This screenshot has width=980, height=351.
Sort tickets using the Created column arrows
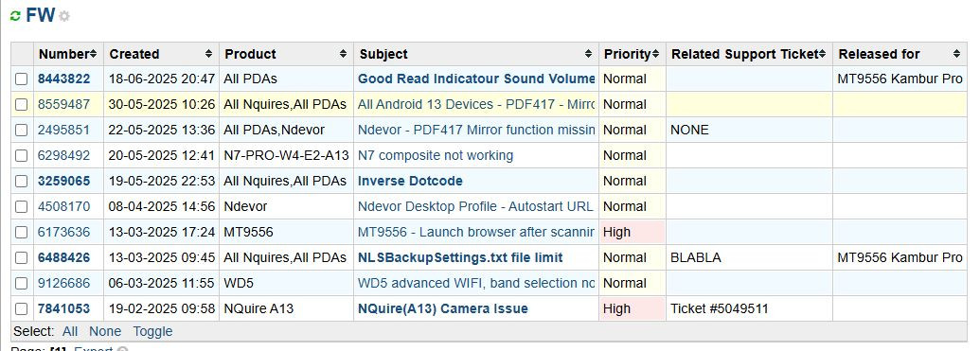click(208, 54)
